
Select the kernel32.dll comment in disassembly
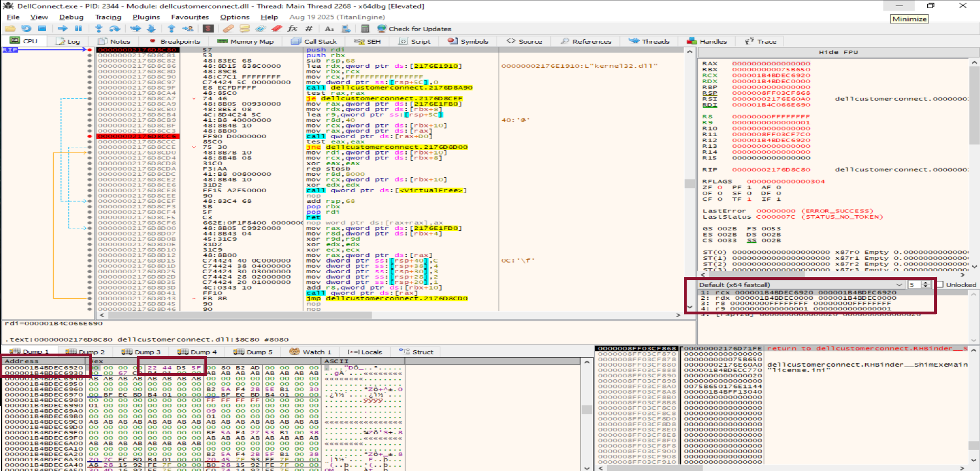pos(579,66)
